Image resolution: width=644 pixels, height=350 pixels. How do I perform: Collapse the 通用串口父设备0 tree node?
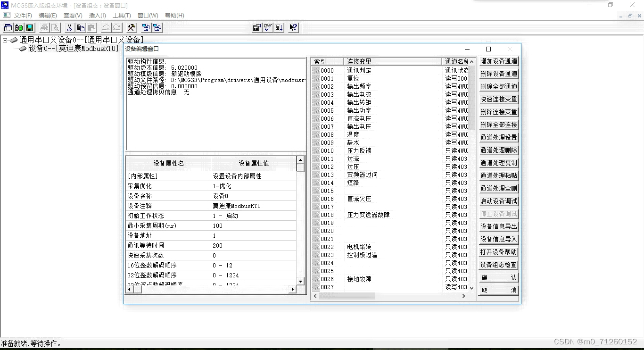tap(5, 40)
